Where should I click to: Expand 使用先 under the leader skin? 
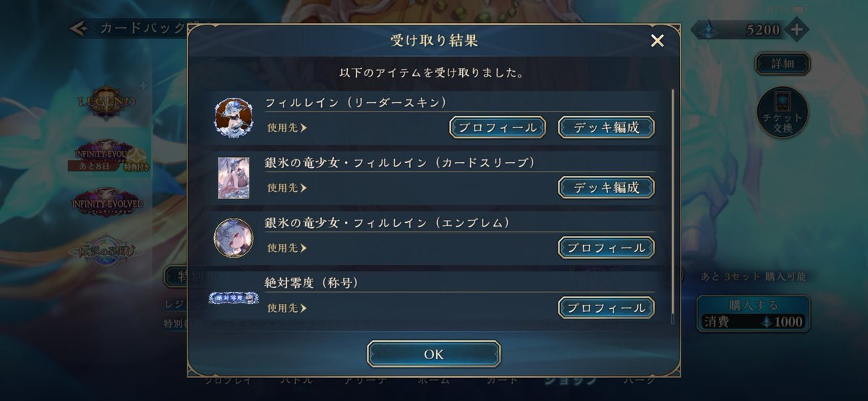(x=287, y=127)
